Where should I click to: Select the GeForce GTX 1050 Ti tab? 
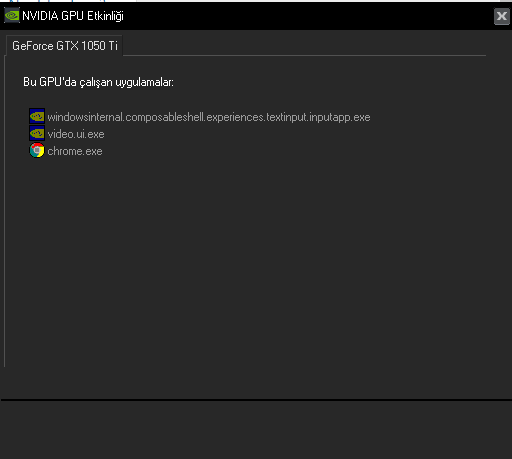65,46
